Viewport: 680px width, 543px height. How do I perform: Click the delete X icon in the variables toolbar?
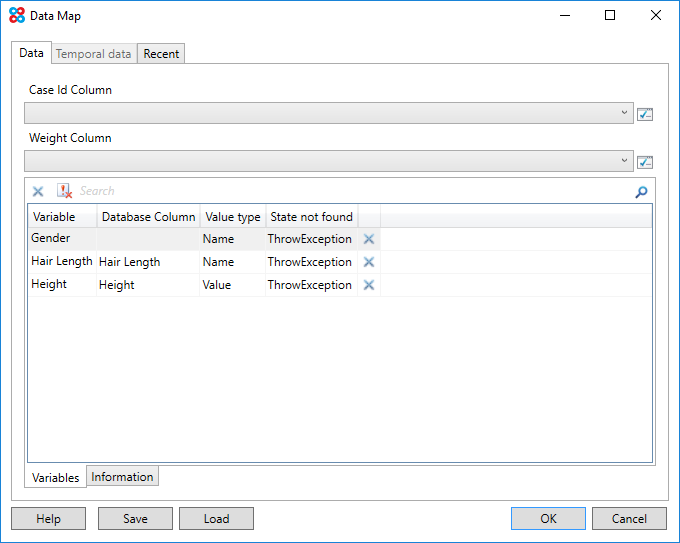pyautogui.click(x=38, y=191)
